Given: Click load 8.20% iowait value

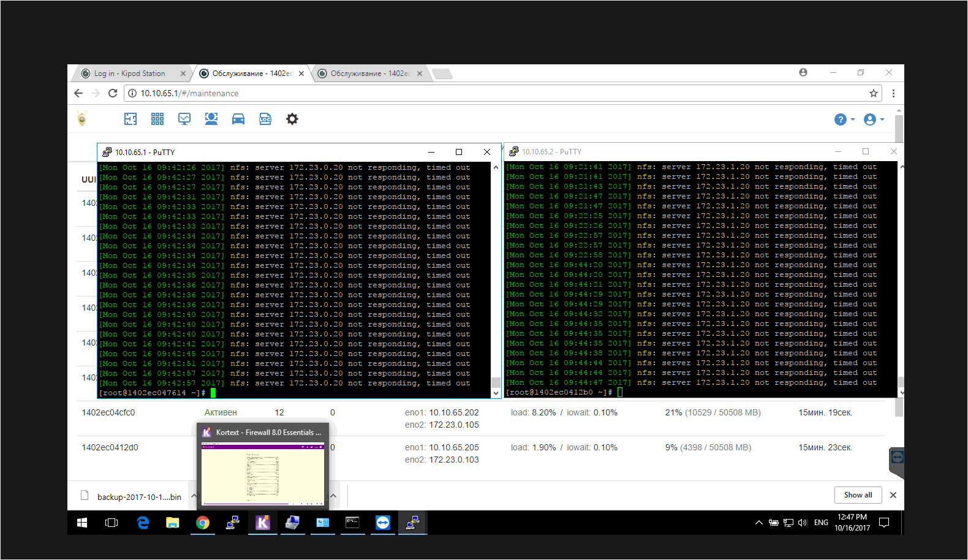Looking at the screenshot, I should click(x=564, y=412).
